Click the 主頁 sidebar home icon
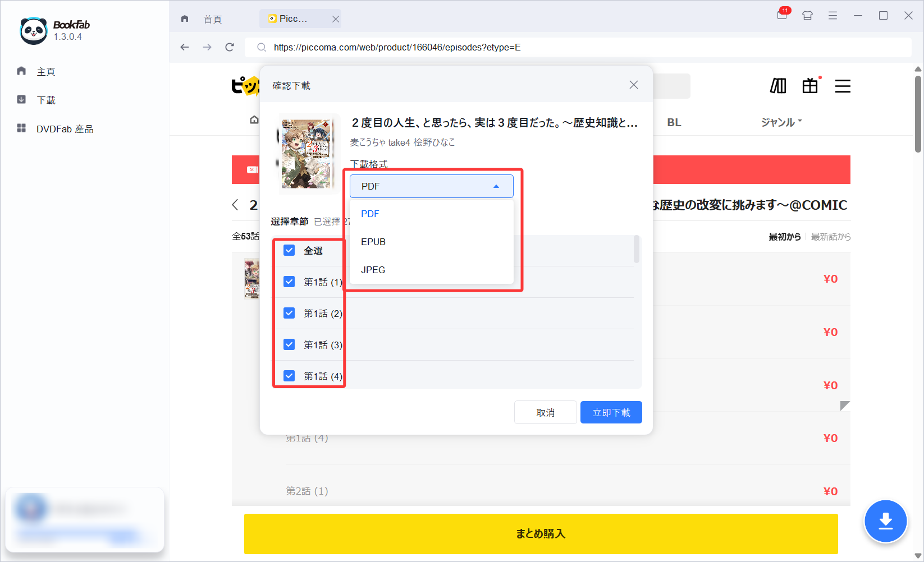Viewport: 924px width, 562px height. pyautogui.click(x=21, y=71)
